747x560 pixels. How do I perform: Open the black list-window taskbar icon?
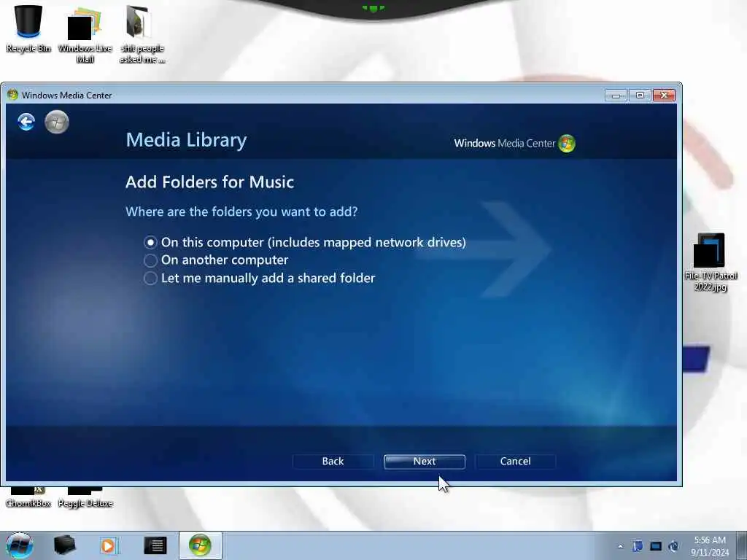[155, 545]
